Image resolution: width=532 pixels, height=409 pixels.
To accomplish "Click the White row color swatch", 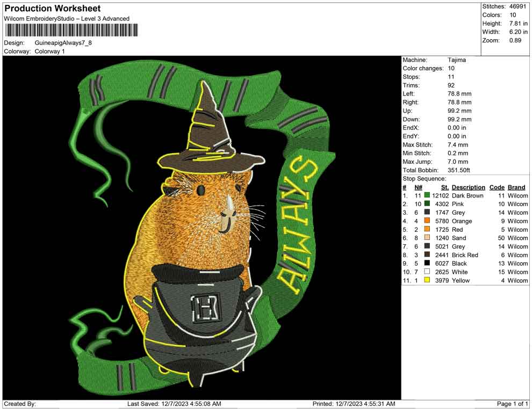I will pos(427,272).
